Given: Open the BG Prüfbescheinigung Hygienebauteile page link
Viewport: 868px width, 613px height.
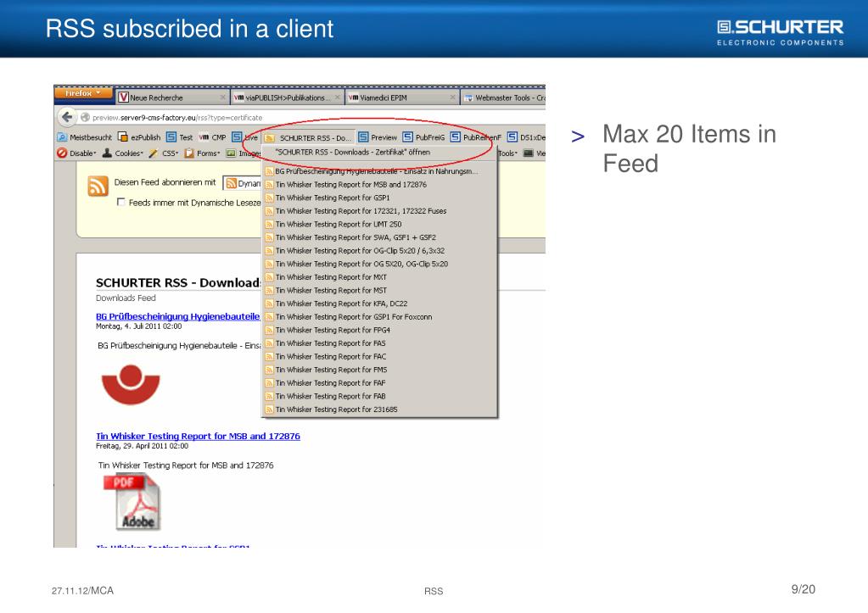Looking at the screenshot, I should 177,316.
